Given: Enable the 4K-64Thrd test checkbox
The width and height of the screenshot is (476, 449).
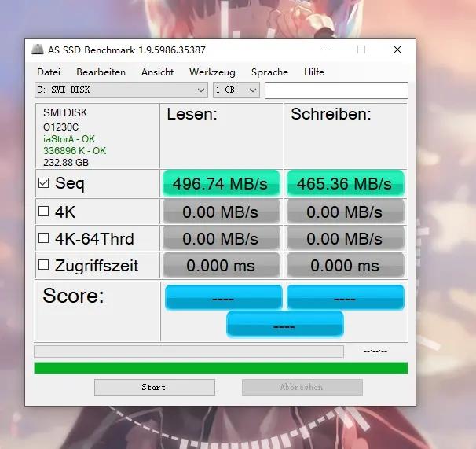Looking at the screenshot, I should point(43,238).
